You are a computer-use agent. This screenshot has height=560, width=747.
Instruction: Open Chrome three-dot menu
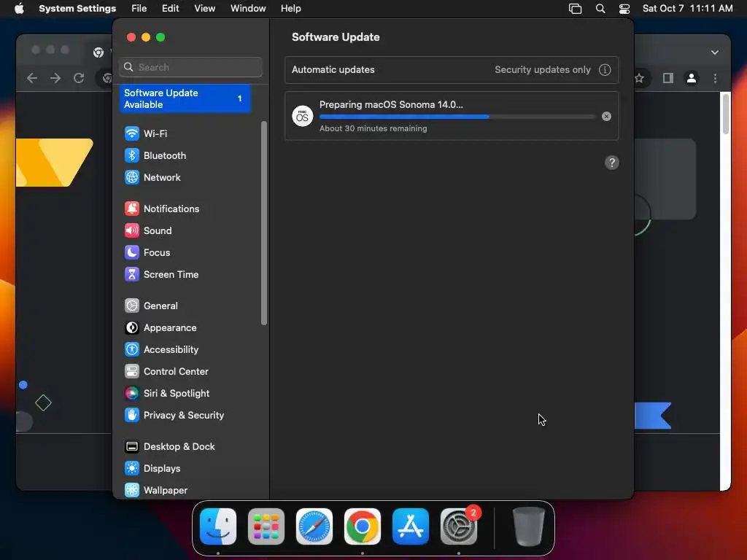[x=715, y=78]
